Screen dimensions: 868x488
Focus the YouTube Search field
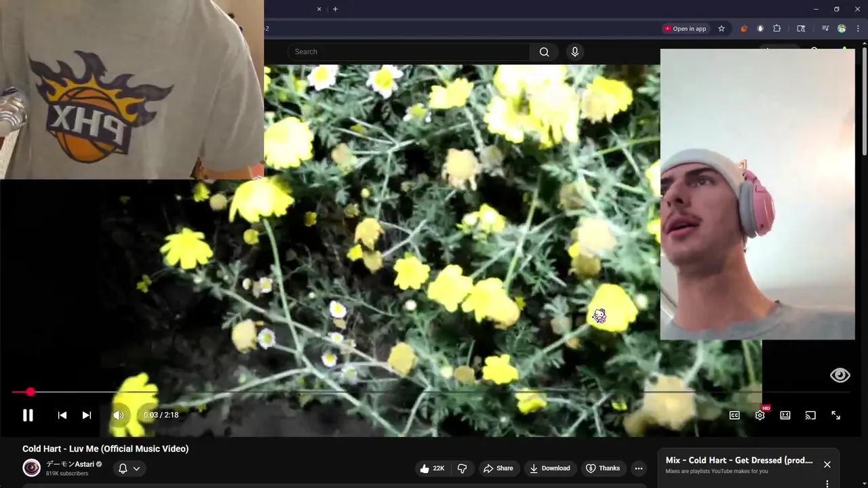[x=409, y=52]
